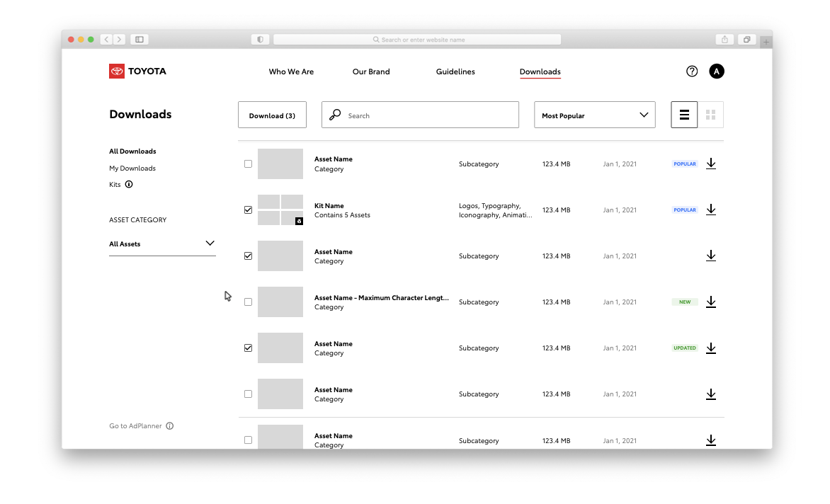Check the box for the NEW asset
Viewport: 830px width, 504px height.
(248, 302)
